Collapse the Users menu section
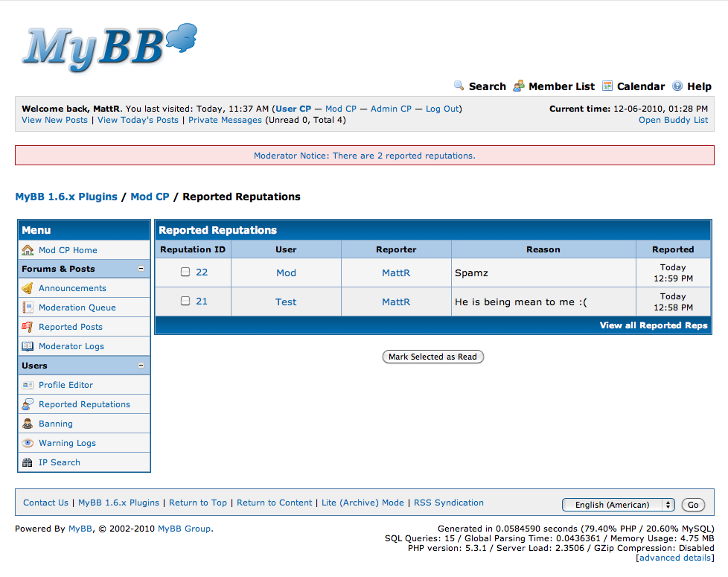This screenshot has height=577, width=728. pyautogui.click(x=141, y=366)
